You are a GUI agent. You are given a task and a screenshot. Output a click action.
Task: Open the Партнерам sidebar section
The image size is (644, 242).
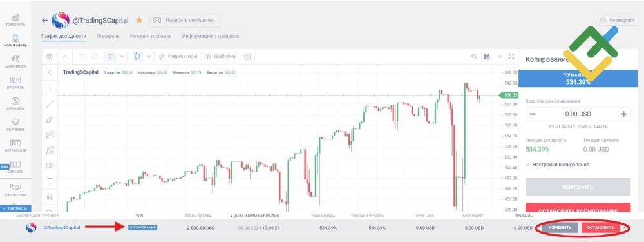[15, 190]
